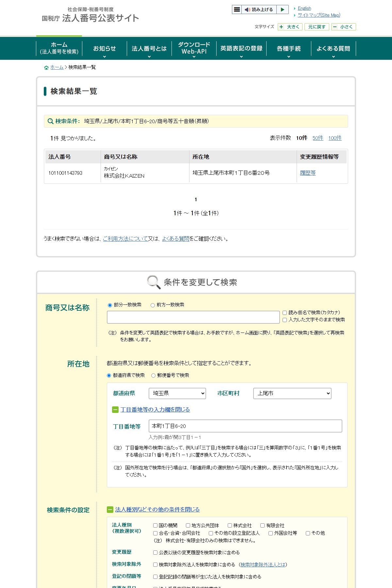392x588 pixels.
Task: Open the お知らせ menu
Action: pos(105,48)
